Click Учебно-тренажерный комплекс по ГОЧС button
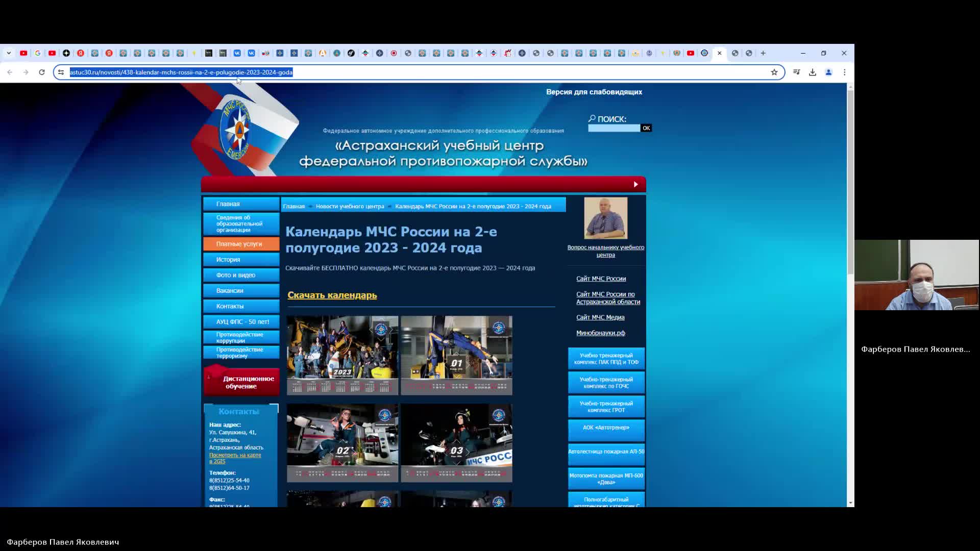 tap(606, 383)
